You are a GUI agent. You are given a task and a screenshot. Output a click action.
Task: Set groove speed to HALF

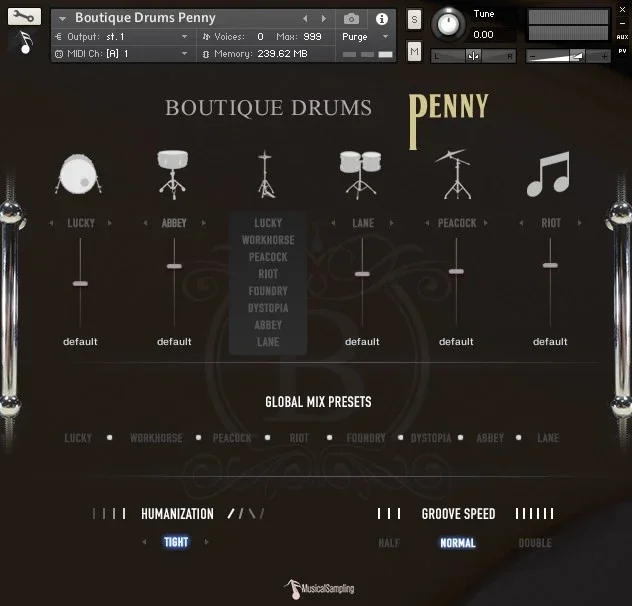389,543
